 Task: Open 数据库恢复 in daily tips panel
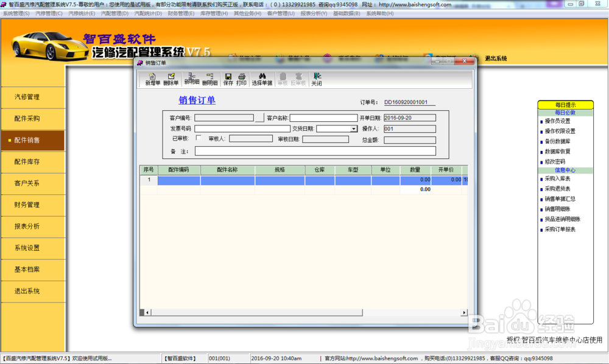(x=557, y=152)
